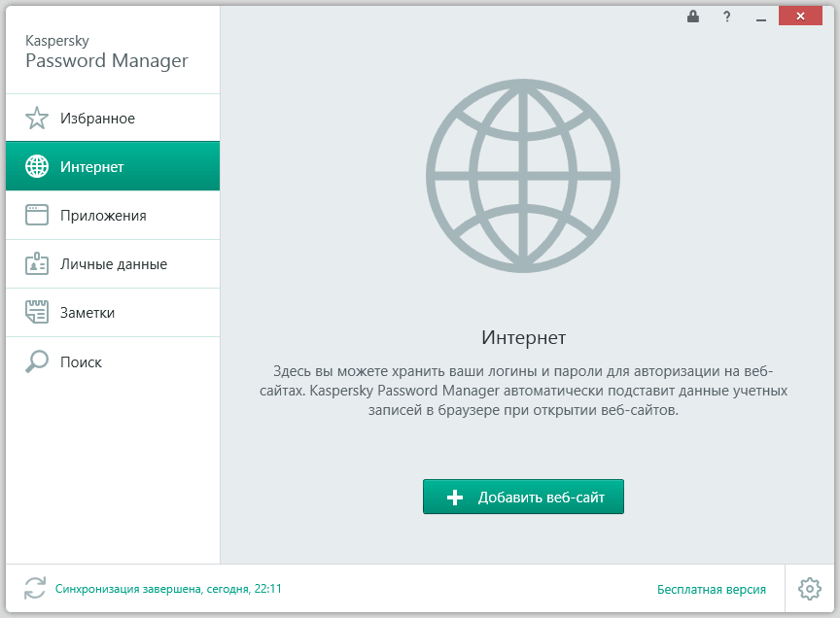Open Избранное via the star icon
This screenshot has width=840, height=618.
[36, 118]
